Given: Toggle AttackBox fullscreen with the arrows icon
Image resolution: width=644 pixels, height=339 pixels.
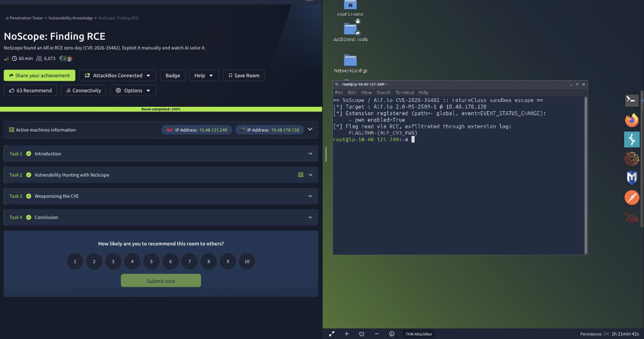Looking at the screenshot, I should 332,334.
